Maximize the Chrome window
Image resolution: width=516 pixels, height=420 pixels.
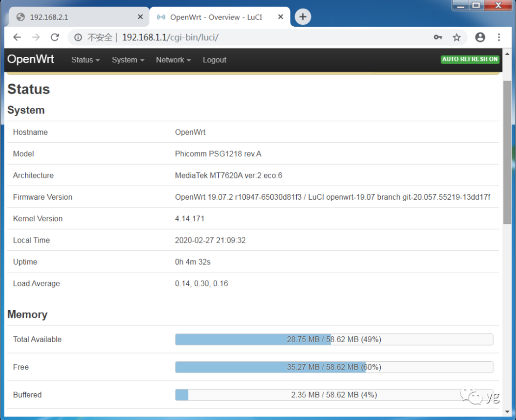pyautogui.click(x=476, y=5)
